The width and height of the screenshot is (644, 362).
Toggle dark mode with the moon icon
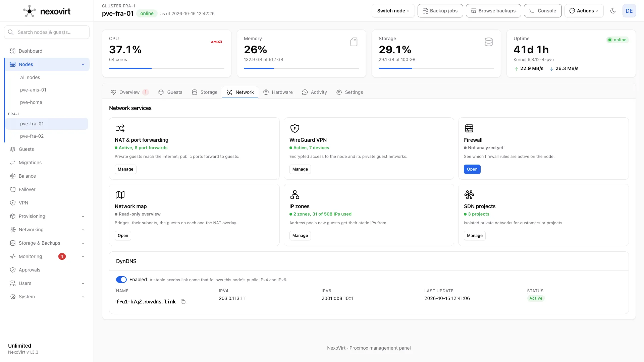[x=613, y=11]
